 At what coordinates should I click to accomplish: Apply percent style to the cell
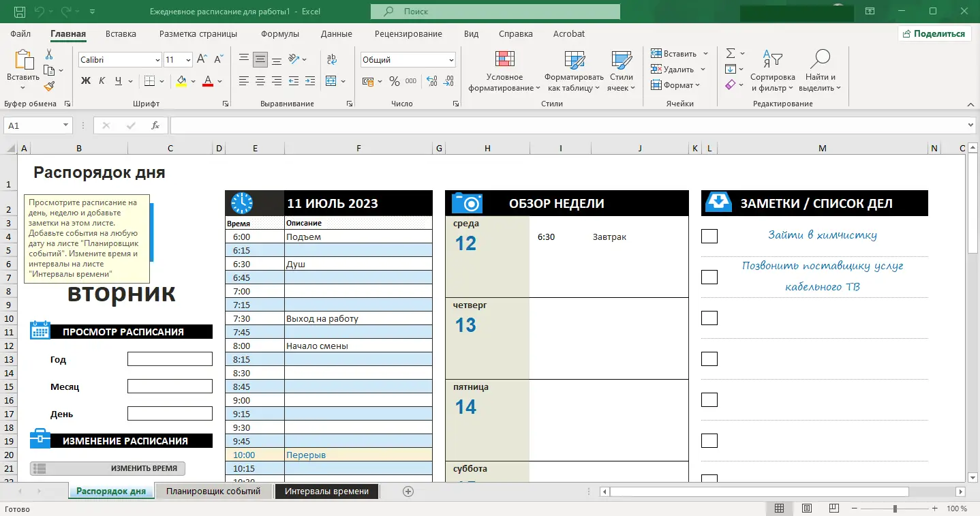[394, 81]
